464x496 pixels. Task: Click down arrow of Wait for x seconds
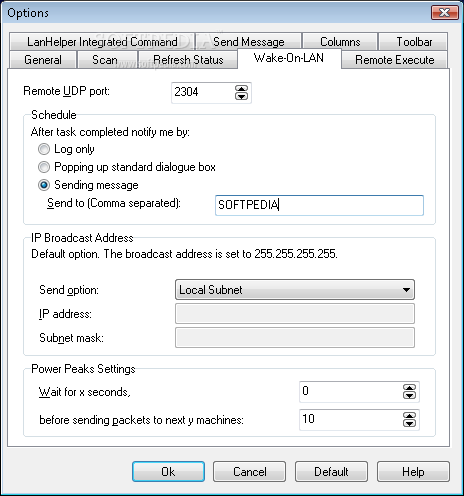[x=409, y=396]
